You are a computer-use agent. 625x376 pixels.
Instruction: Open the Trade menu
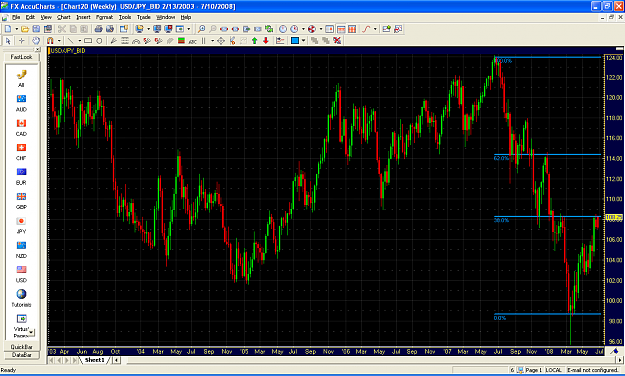tap(143, 17)
